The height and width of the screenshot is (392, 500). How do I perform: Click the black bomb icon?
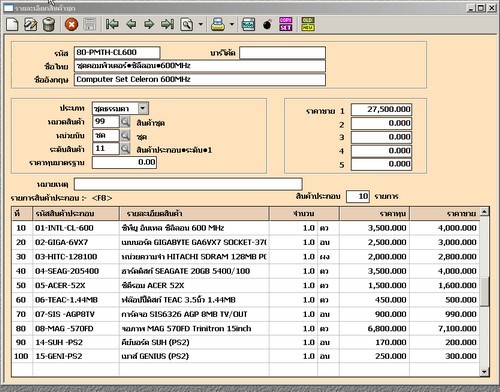267,24
